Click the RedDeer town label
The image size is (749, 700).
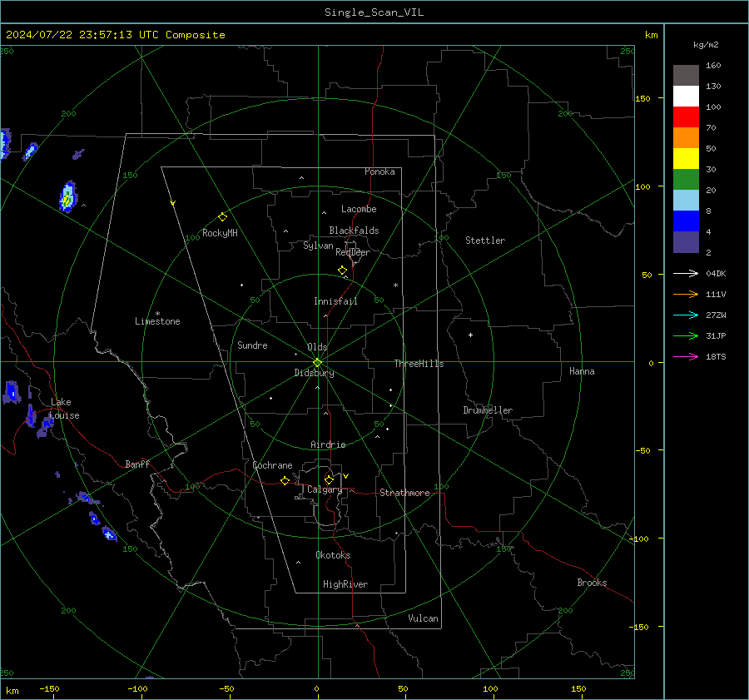tap(353, 252)
